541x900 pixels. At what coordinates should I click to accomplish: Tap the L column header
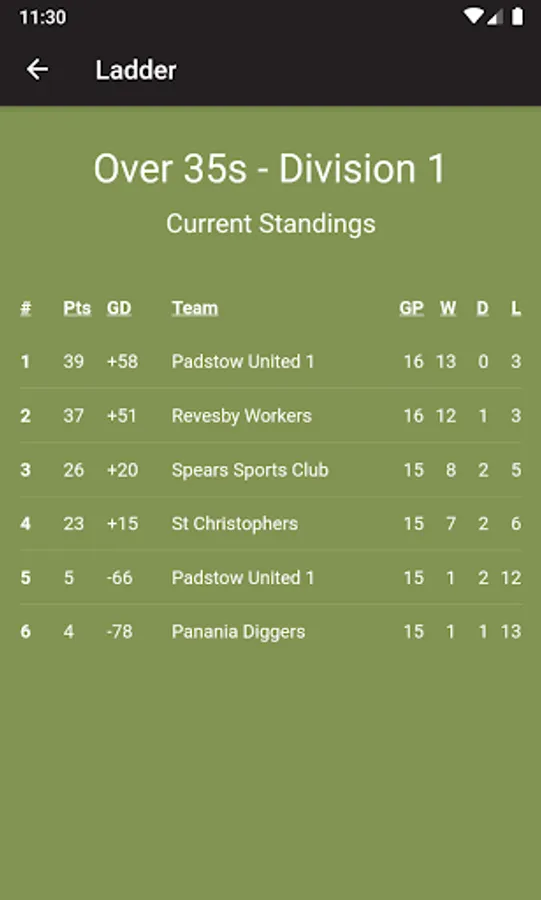point(516,308)
